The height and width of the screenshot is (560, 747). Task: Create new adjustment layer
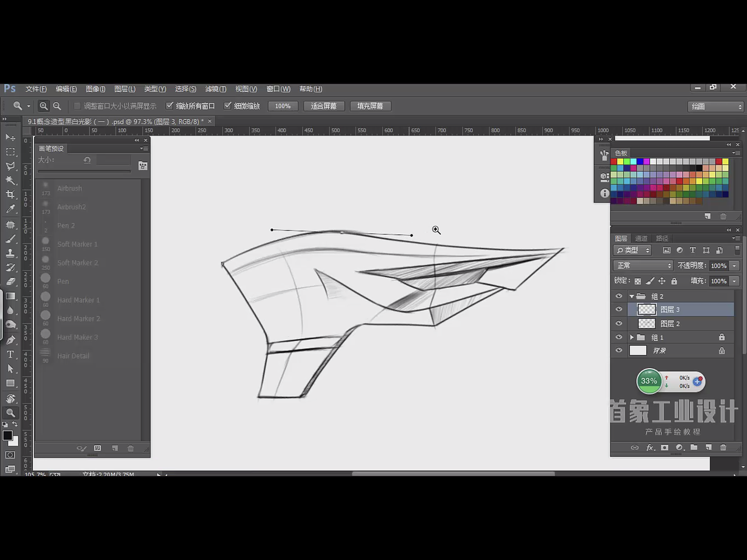(x=679, y=447)
